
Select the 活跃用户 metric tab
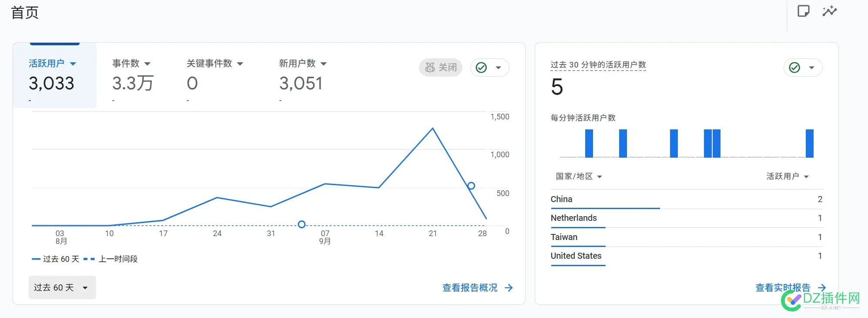[55, 75]
